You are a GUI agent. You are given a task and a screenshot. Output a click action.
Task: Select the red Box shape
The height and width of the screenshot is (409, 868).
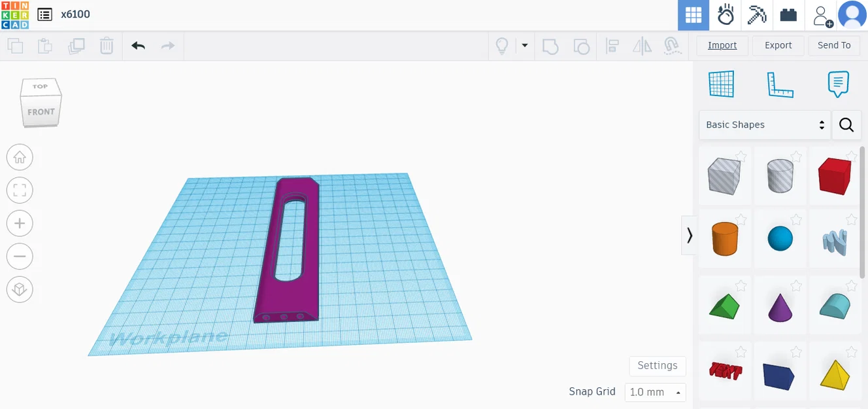click(x=835, y=175)
